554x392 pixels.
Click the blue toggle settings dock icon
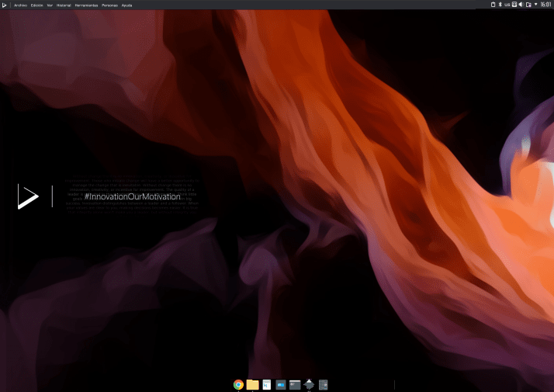pos(281,384)
